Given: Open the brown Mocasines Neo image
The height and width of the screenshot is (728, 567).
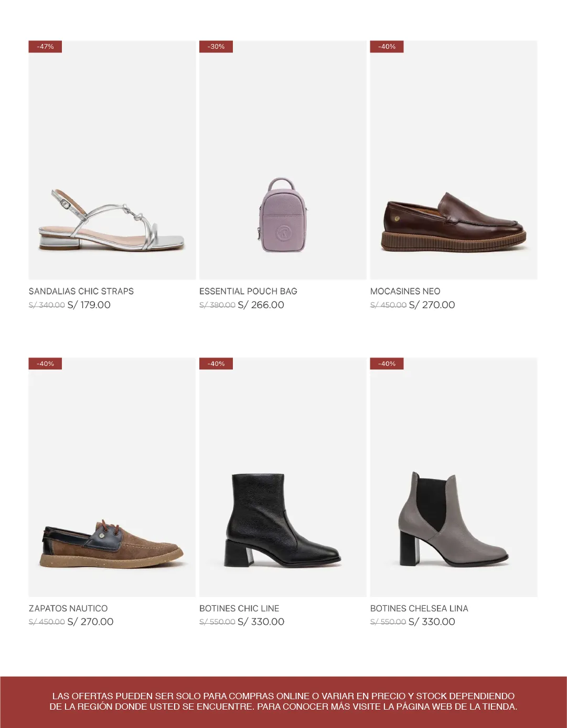Looking at the screenshot, I should [x=454, y=160].
